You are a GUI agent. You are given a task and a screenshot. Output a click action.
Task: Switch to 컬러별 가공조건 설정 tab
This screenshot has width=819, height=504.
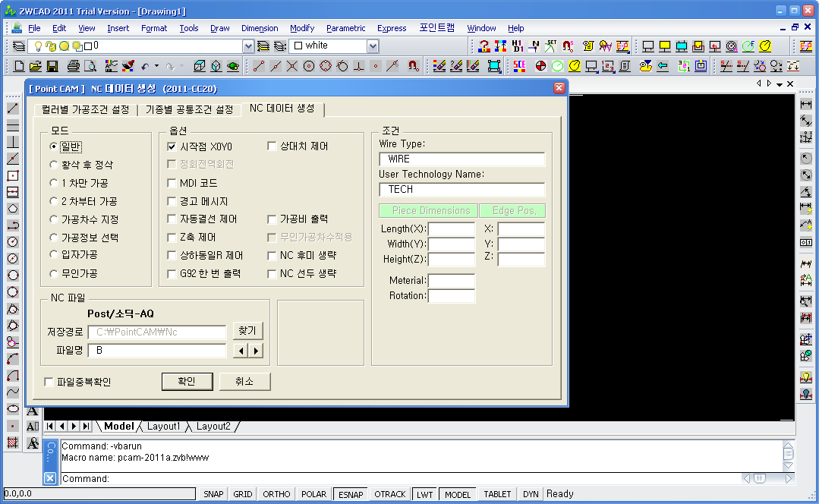point(86,109)
